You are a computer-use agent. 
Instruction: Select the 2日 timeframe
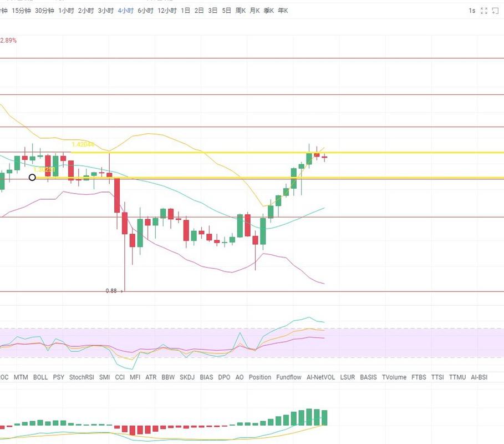coord(199,11)
